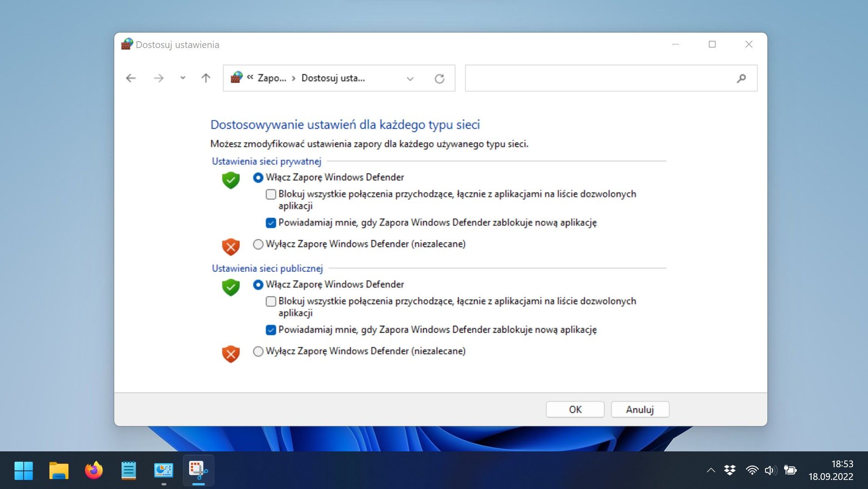Viewport: 868px width, 489px height.
Task: Click green shield icon in private section
Action: point(231,180)
